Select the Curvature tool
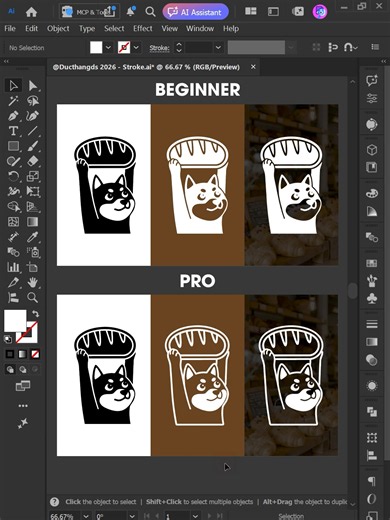This screenshot has height=520, width=390. click(33, 116)
